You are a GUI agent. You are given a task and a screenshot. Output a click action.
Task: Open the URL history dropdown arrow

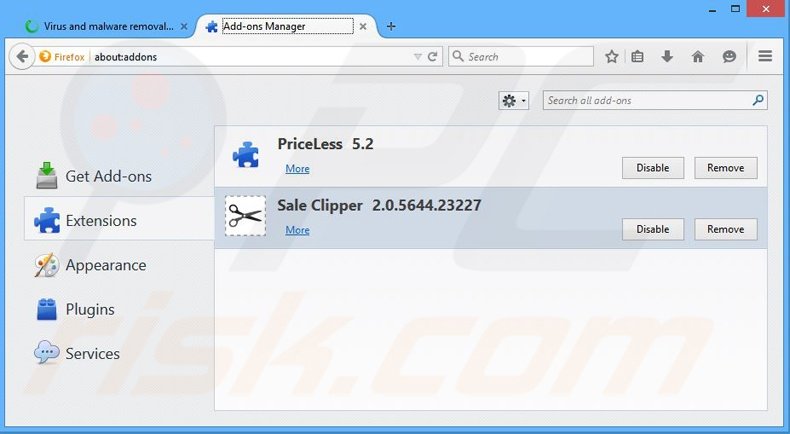coord(418,57)
